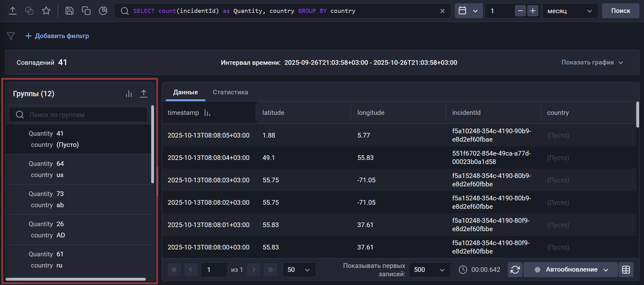Export groups with the upload arrow icon
Screen dimensions: 644x285
pos(144,93)
